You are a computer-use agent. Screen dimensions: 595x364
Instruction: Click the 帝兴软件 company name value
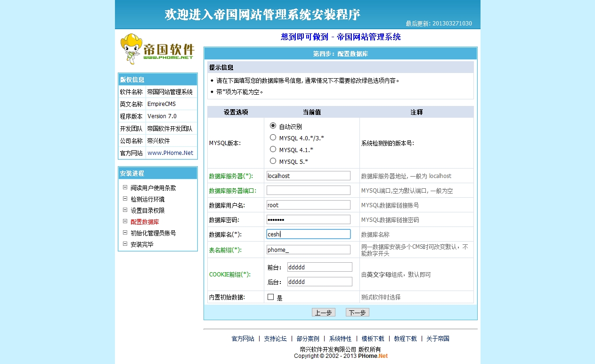(x=159, y=141)
